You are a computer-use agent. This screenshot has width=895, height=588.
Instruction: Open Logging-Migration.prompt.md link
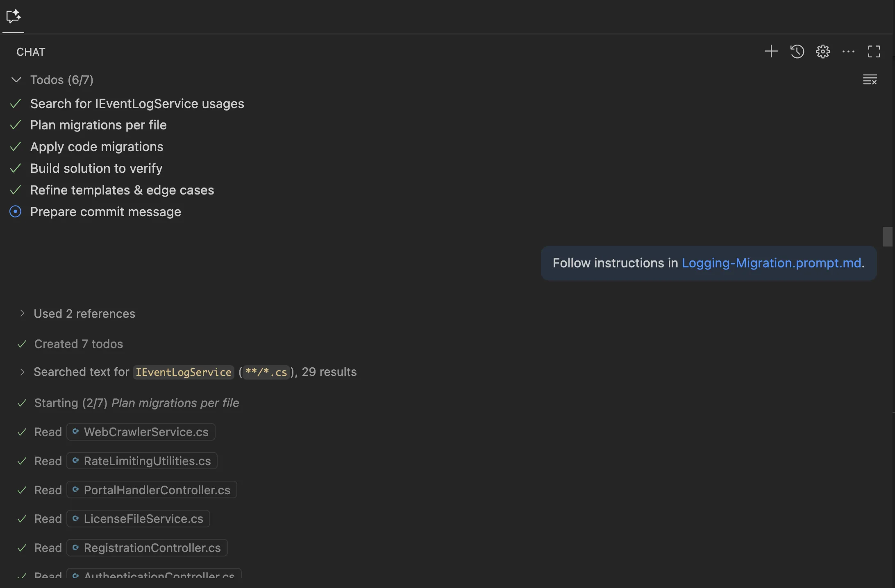(772, 263)
